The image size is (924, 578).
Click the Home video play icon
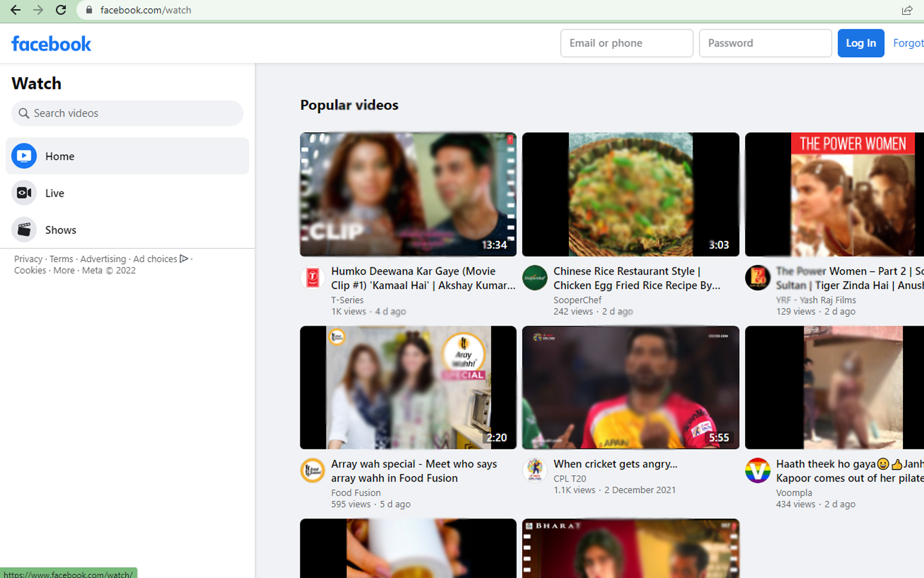click(x=24, y=156)
